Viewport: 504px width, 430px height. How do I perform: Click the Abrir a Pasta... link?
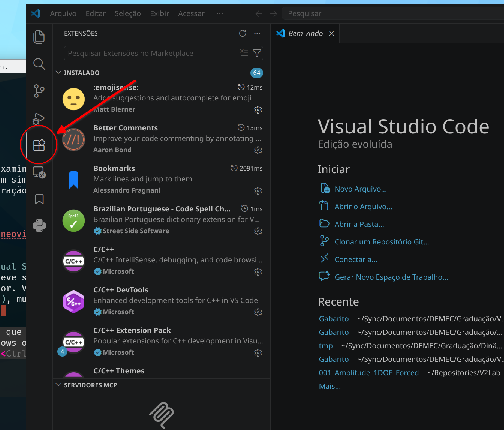pos(359,224)
